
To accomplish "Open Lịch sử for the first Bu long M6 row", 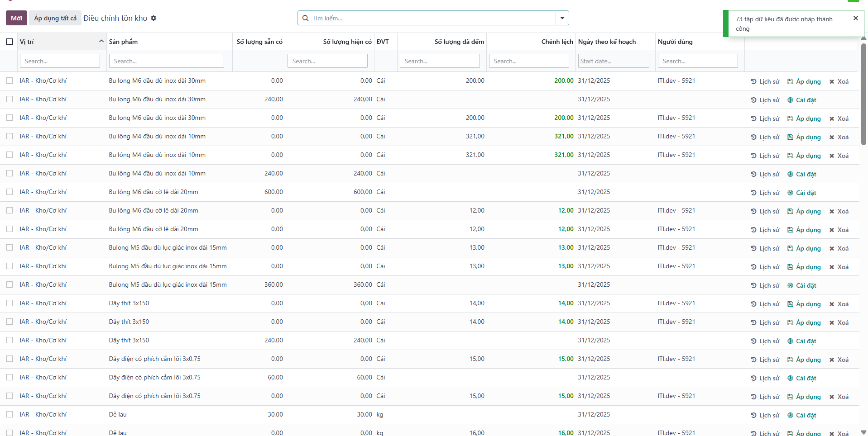I will pos(765,81).
